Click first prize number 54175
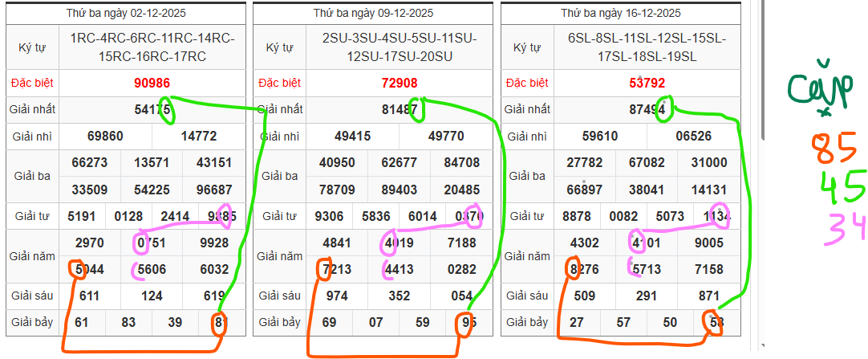Screen dimensions: 868x359 (152, 109)
